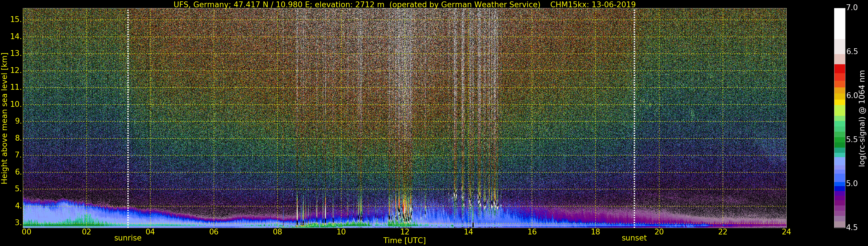Click the "log(rc-signal) @ 1064 nm" colorbar label
This screenshot has width=868, height=246.
click(862, 118)
